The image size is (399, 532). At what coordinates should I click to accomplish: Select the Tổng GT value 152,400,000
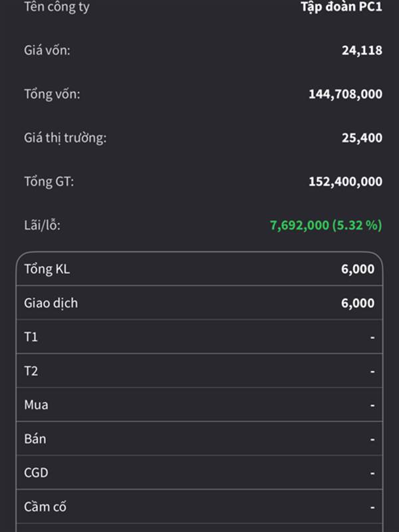pos(345,182)
